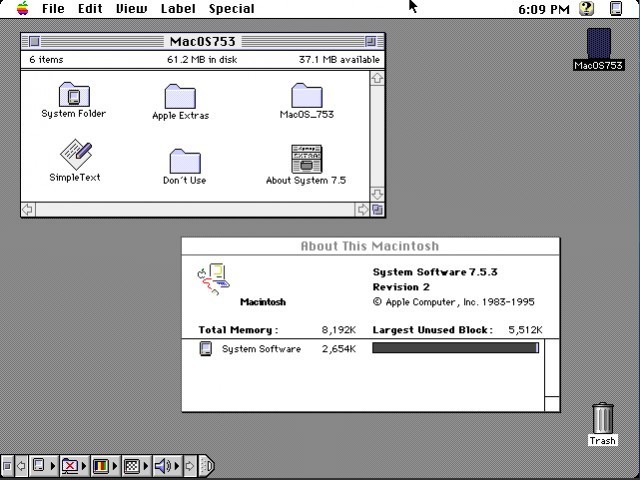
Task: Open the monitor resolution checkerboard module
Action: pos(136,466)
